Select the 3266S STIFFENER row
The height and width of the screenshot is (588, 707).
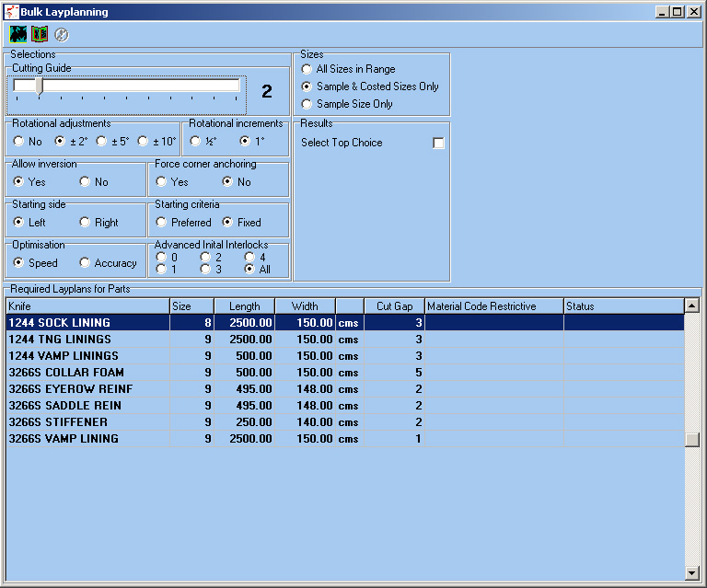(x=345, y=422)
